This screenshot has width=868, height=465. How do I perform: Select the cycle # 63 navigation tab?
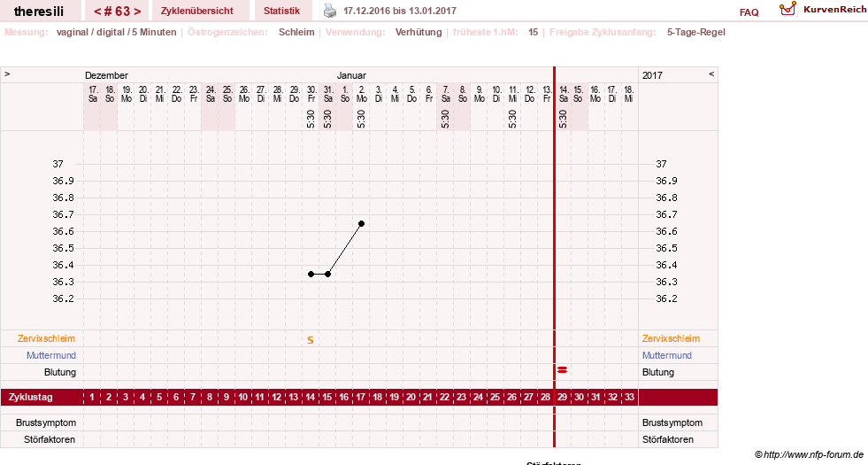click(x=117, y=11)
